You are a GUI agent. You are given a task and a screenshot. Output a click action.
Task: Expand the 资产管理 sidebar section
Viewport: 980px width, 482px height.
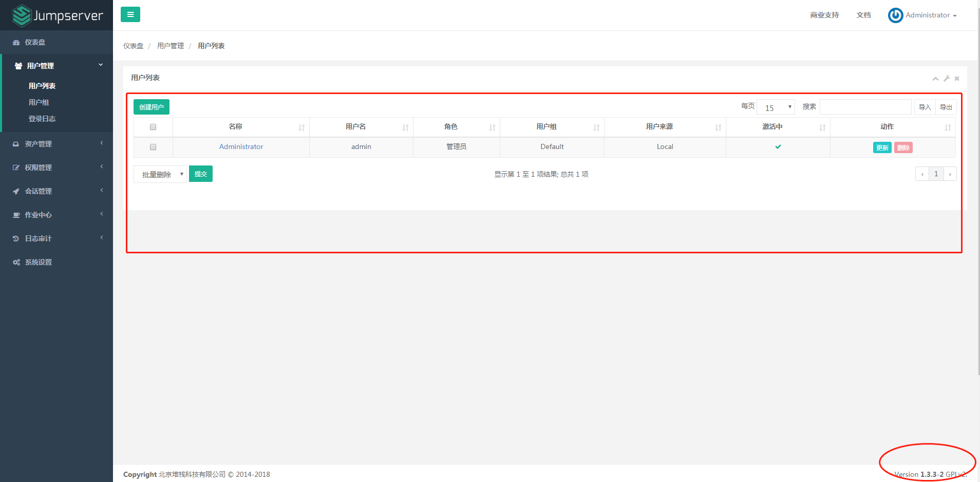point(56,144)
